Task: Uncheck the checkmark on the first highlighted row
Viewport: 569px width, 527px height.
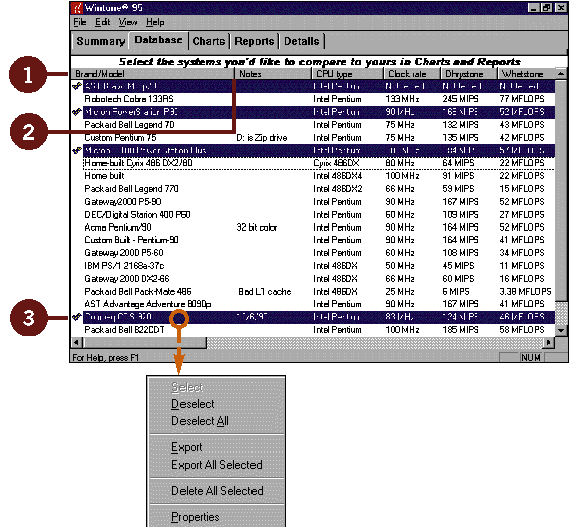Action: click(x=77, y=86)
